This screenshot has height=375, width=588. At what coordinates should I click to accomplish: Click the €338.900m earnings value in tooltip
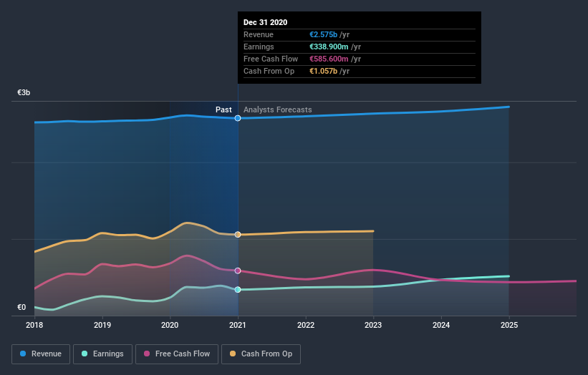(x=329, y=47)
